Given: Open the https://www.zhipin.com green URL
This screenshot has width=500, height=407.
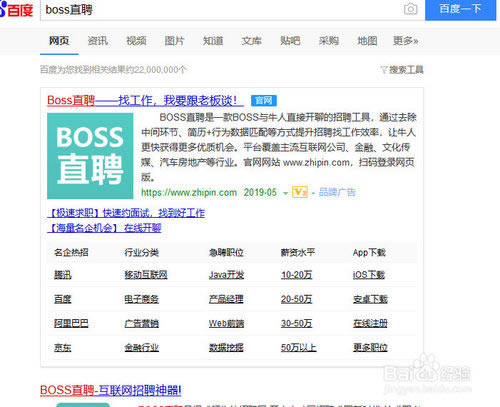Looking at the screenshot, I should coord(189,193).
